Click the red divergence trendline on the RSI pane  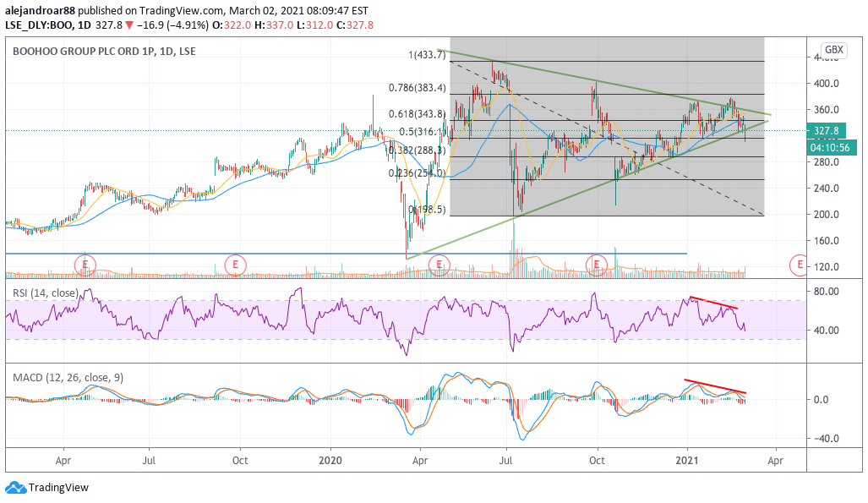[713, 303]
